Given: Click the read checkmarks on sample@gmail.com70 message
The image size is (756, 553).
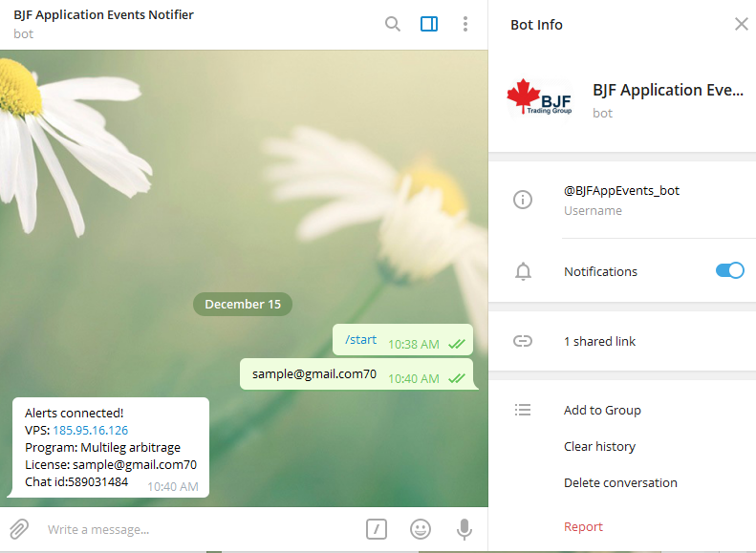Looking at the screenshot, I should coord(457,378).
